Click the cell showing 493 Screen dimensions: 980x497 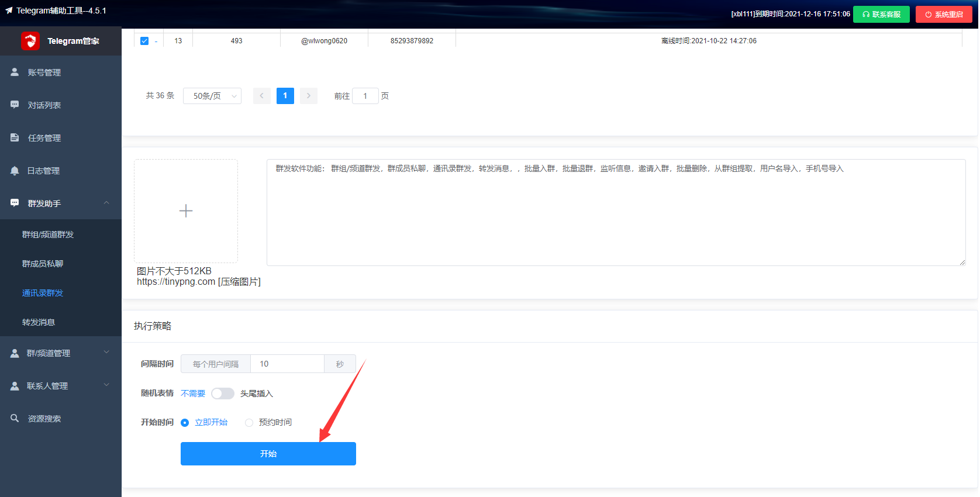[x=236, y=41]
